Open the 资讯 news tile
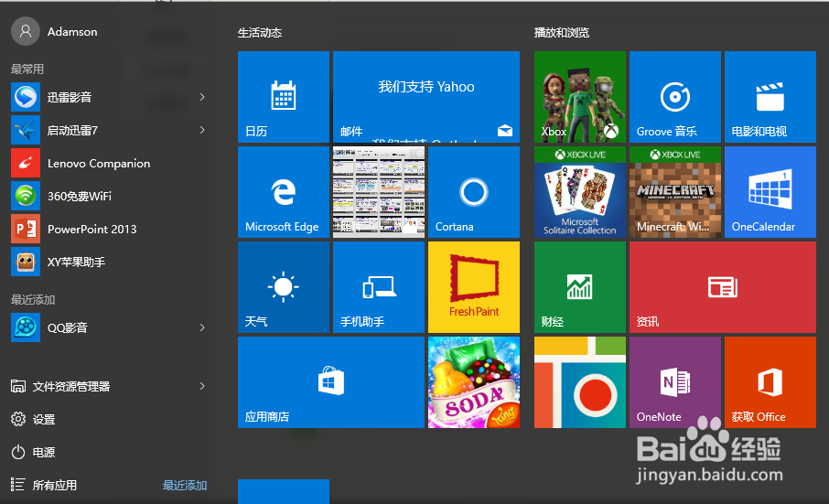 pyautogui.click(x=723, y=287)
